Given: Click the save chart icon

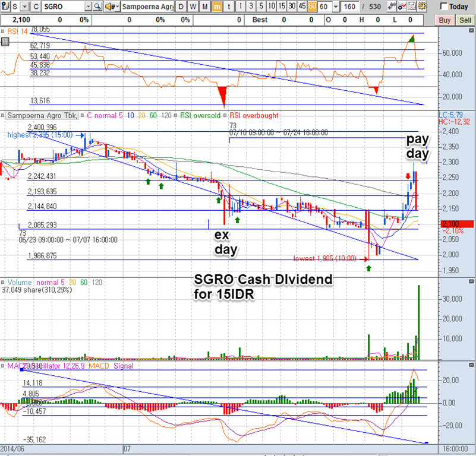Looking at the screenshot, I should tap(412, 6).
